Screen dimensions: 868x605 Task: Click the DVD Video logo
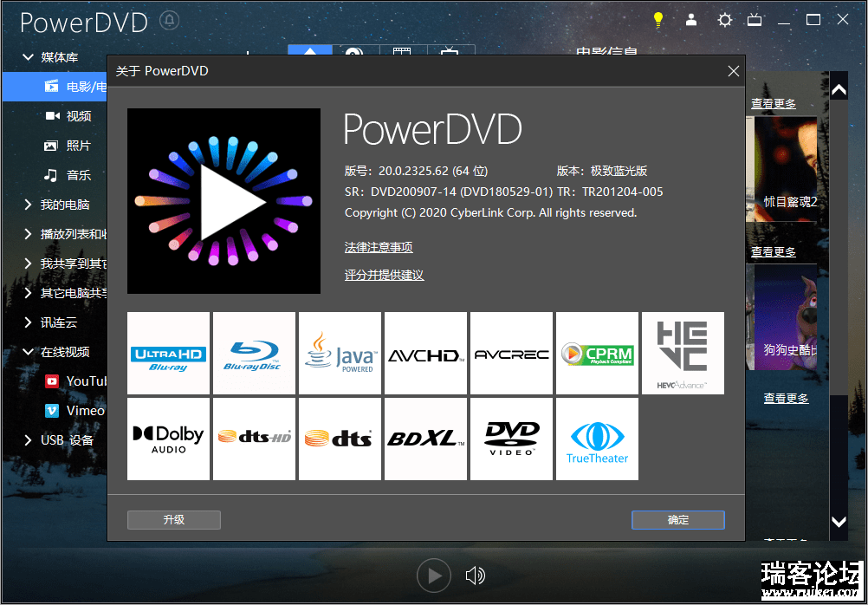click(x=511, y=439)
